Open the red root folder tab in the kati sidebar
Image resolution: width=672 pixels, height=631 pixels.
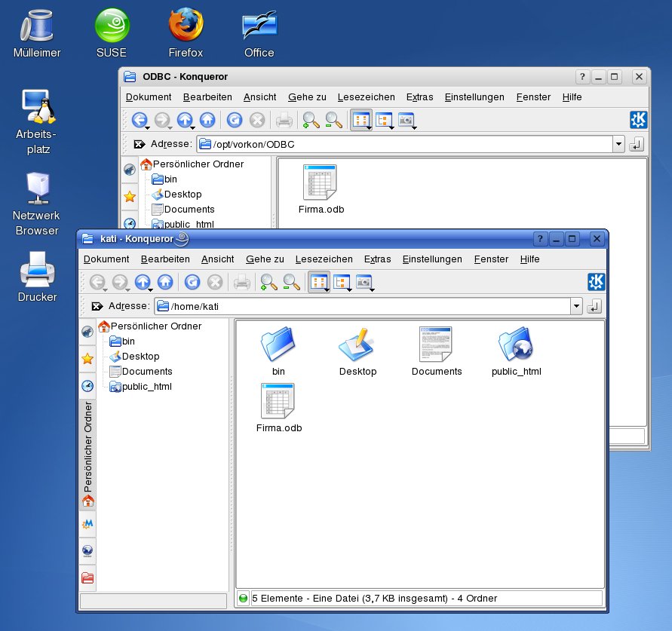87,578
